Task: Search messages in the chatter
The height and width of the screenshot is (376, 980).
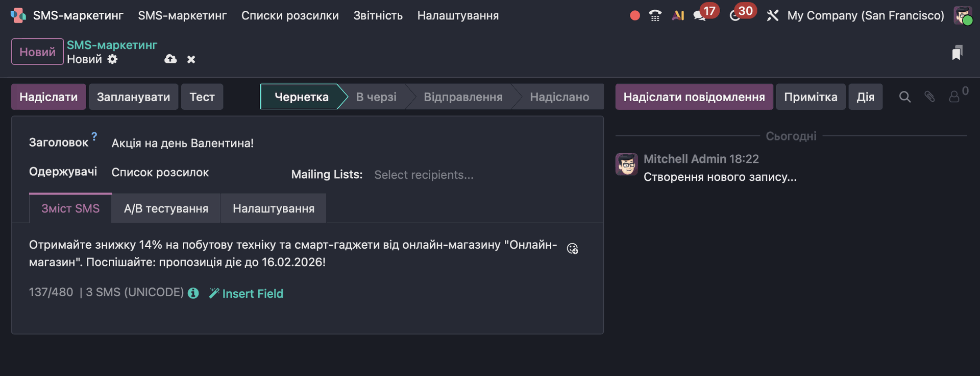Action: [x=904, y=97]
